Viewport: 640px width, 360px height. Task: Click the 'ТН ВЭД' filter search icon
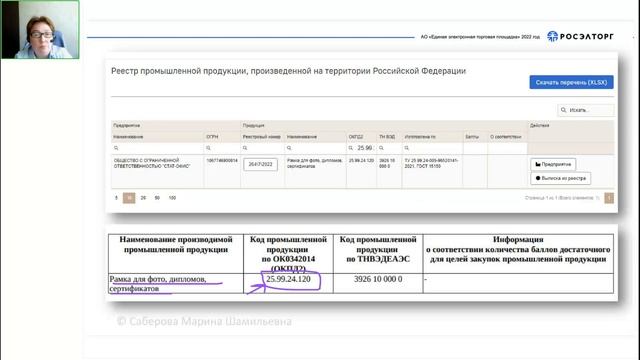click(381, 148)
